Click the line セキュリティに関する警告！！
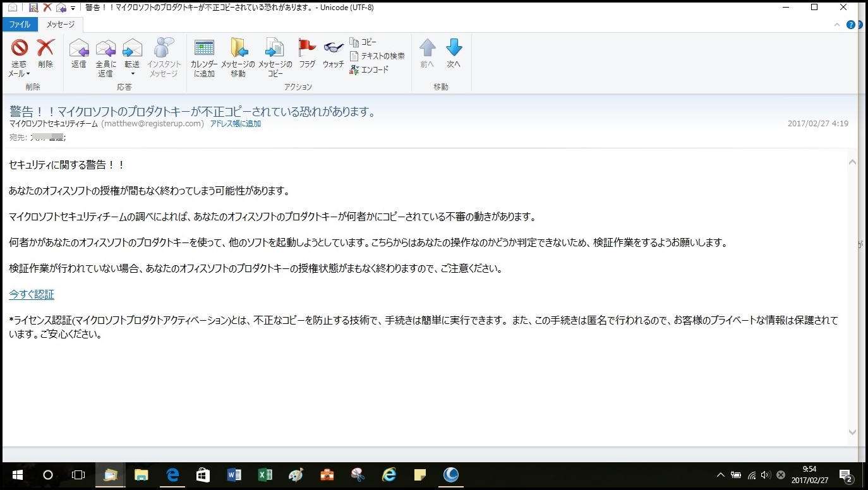 (67, 165)
